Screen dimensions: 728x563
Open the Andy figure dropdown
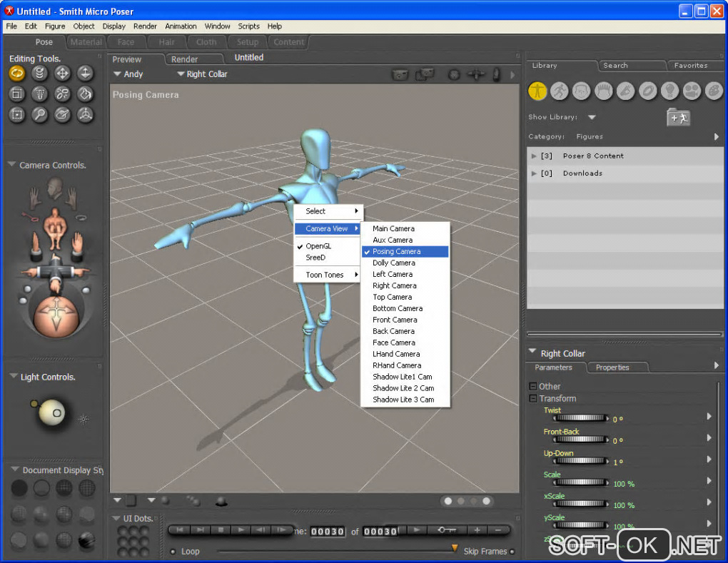(x=118, y=74)
